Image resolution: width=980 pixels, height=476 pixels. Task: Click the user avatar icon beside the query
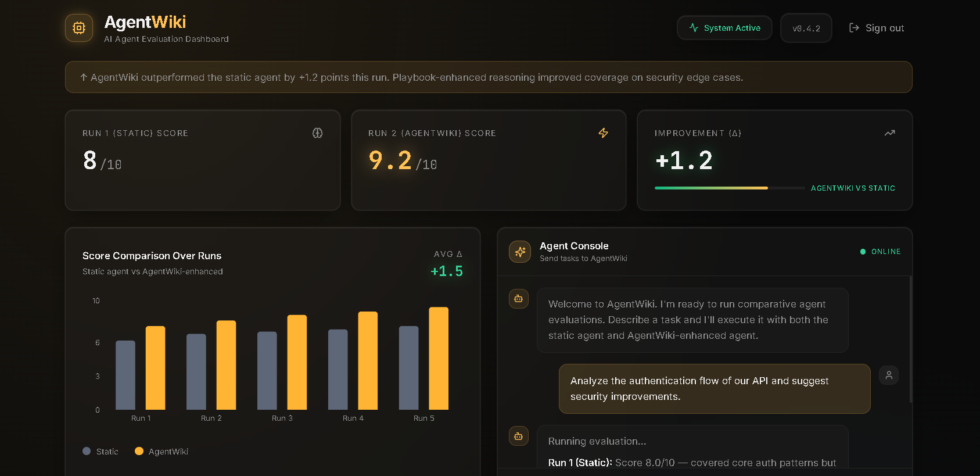[x=889, y=375]
